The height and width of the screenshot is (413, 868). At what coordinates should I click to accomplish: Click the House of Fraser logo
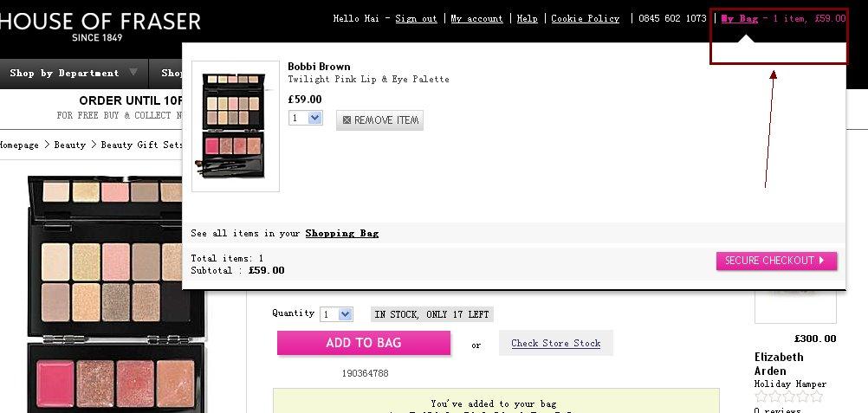[x=100, y=25]
